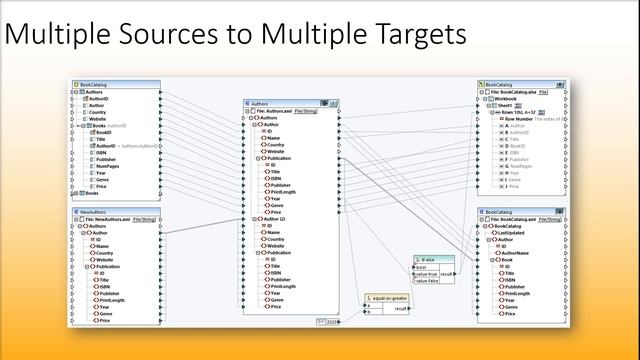Click the settings button beside Rows 10\1
The height and width of the screenshot is (360, 640).
tap(541, 112)
